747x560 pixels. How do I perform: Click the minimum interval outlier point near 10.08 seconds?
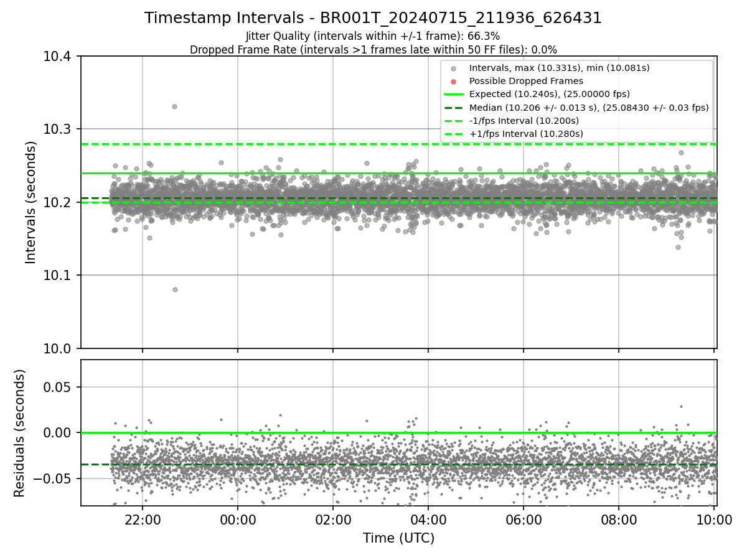coord(175,289)
